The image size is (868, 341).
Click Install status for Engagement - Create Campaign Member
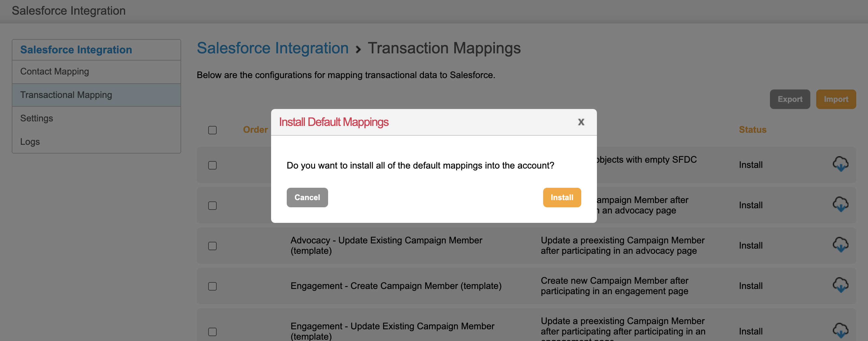(x=750, y=286)
